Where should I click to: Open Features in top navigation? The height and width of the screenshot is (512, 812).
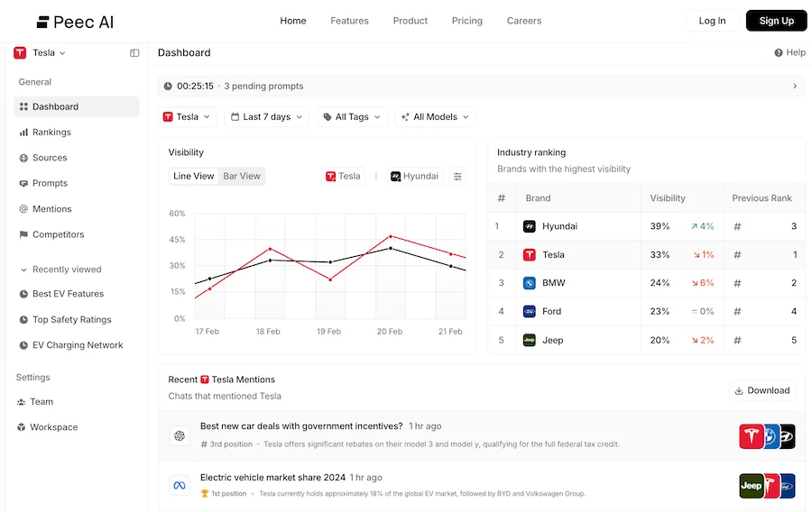349,21
